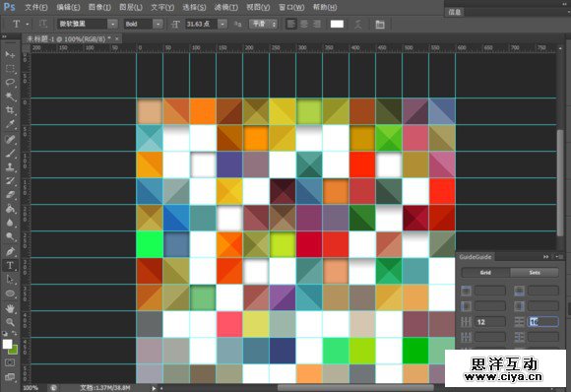This screenshot has height=392, width=571.
Task: Select the Dodge tool
Action: [10, 236]
